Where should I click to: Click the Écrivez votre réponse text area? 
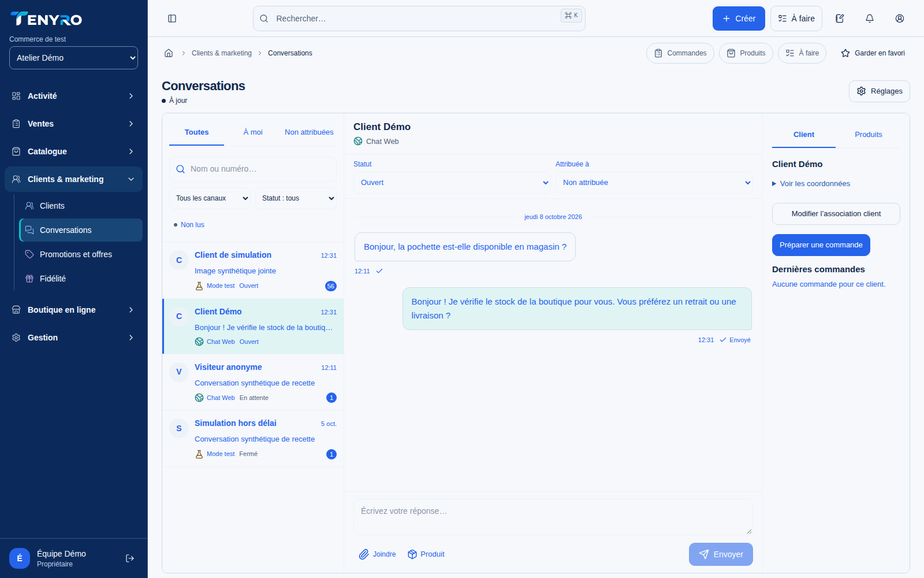click(x=553, y=517)
